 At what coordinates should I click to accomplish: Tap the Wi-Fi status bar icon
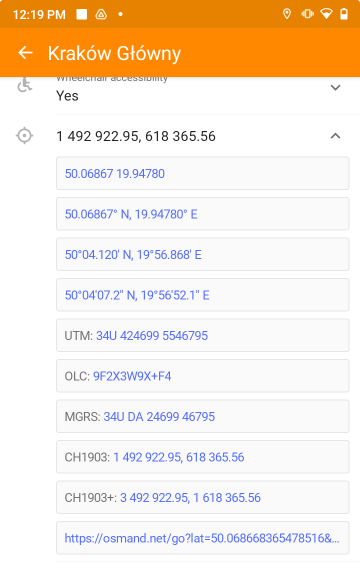pyautogui.click(x=326, y=14)
